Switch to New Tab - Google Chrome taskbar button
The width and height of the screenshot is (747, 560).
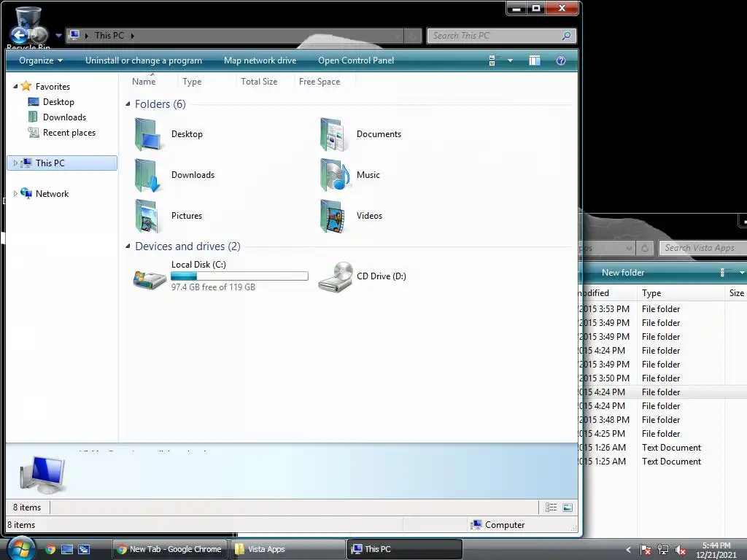point(170,549)
